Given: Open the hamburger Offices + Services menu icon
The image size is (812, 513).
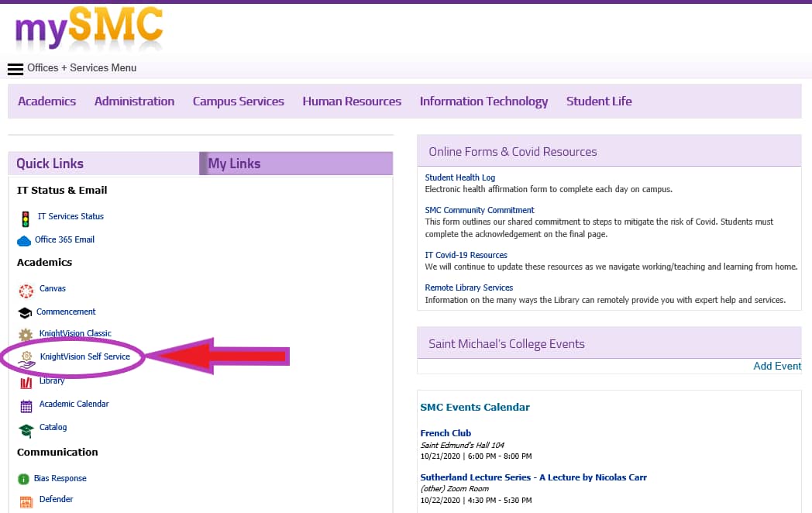Looking at the screenshot, I should coord(15,69).
